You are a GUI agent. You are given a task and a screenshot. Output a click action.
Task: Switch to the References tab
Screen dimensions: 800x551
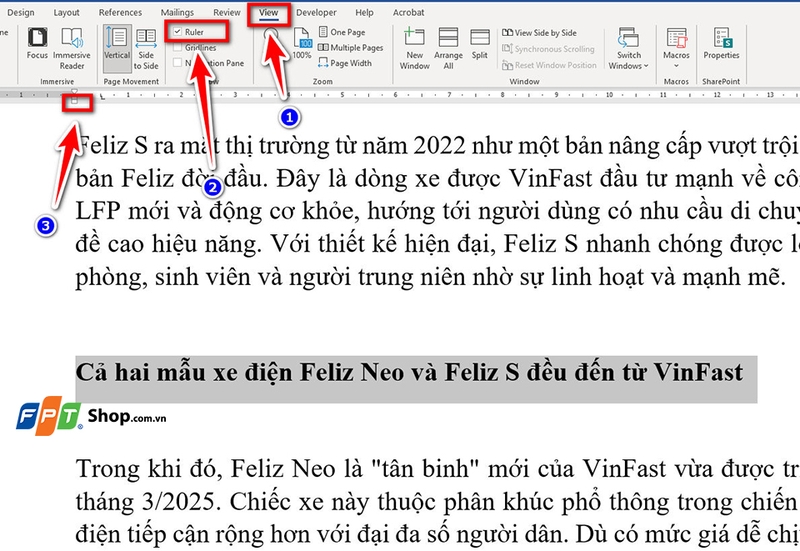pyautogui.click(x=120, y=12)
